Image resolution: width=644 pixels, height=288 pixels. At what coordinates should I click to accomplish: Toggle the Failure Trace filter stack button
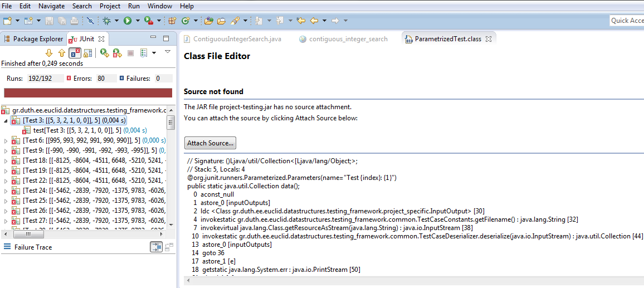156,247
